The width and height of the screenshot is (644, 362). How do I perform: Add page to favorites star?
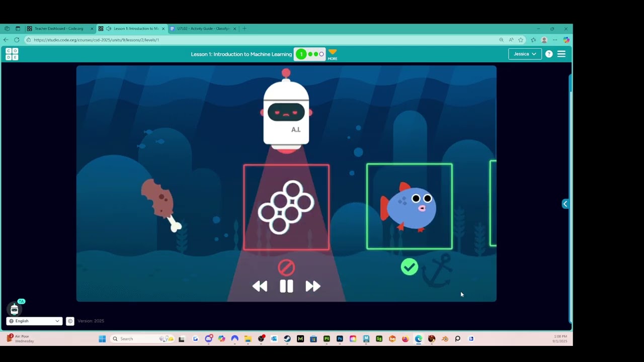tap(521, 40)
